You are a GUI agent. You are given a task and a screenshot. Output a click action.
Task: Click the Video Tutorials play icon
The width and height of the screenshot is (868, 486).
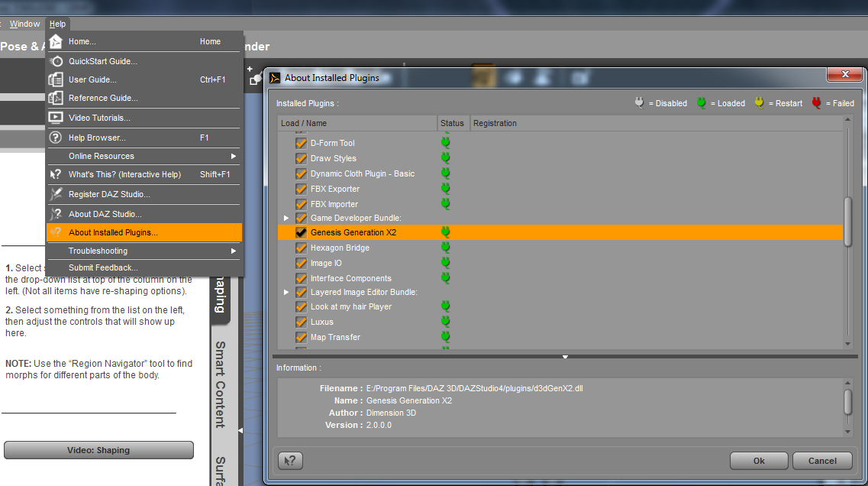56,118
